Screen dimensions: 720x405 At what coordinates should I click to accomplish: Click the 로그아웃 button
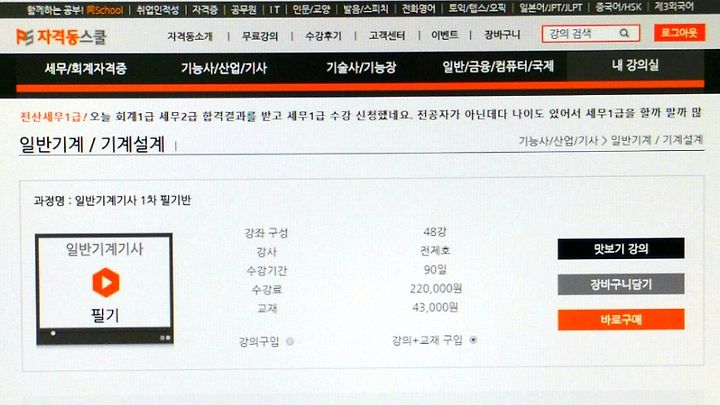pos(679,33)
